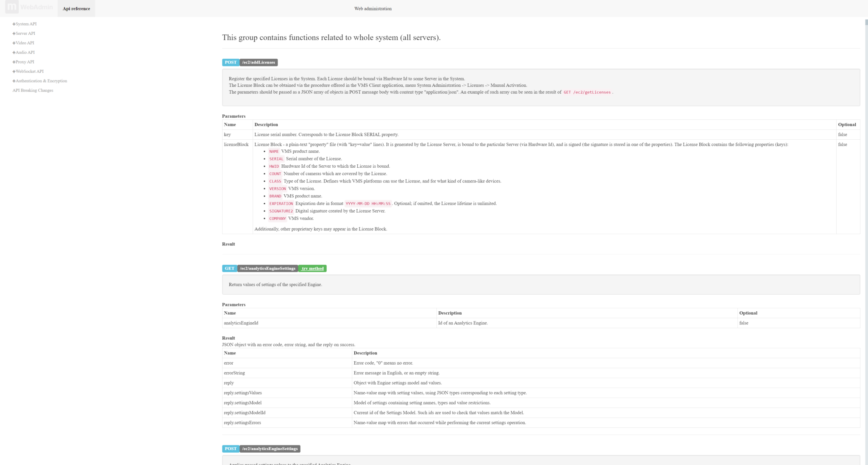Image resolution: width=868 pixels, height=465 pixels.
Task: Click the /ec2/addLicenses endpoint label
Action: click(x=259, y=62)
